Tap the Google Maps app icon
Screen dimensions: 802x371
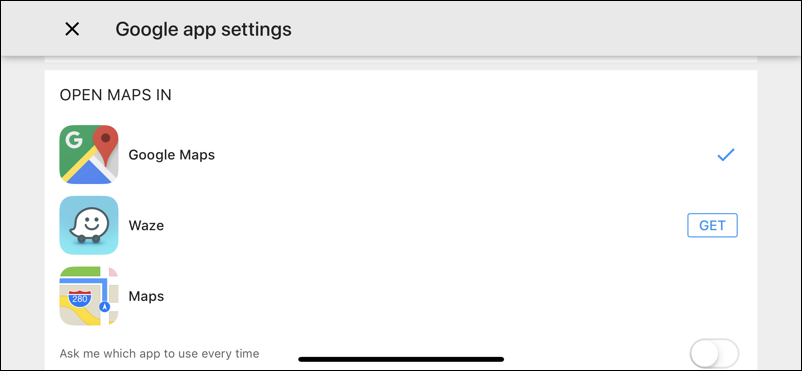click(89, 155)
